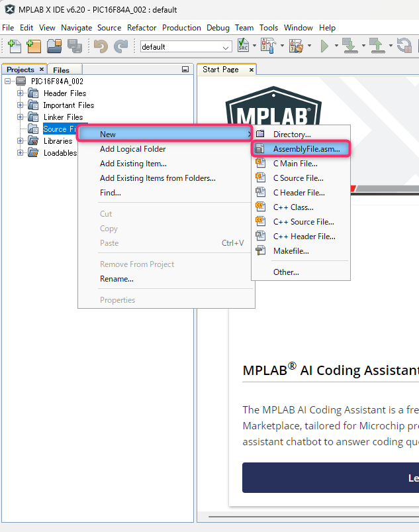The image size is (419, 532).
Task: Click the Open Project toolbar icon
Action: 54,46
